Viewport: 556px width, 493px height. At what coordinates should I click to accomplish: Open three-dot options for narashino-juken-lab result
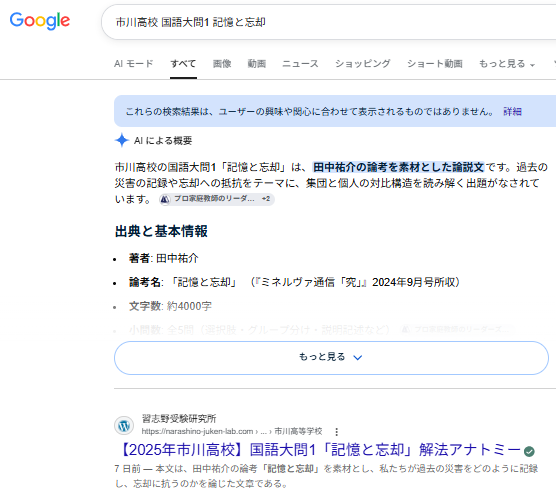tap(337, 432)
